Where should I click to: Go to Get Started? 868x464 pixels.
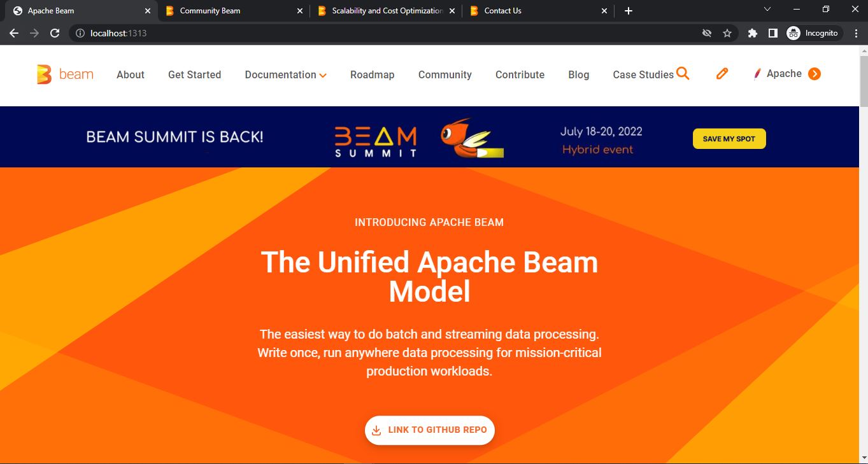click(194, 74)
